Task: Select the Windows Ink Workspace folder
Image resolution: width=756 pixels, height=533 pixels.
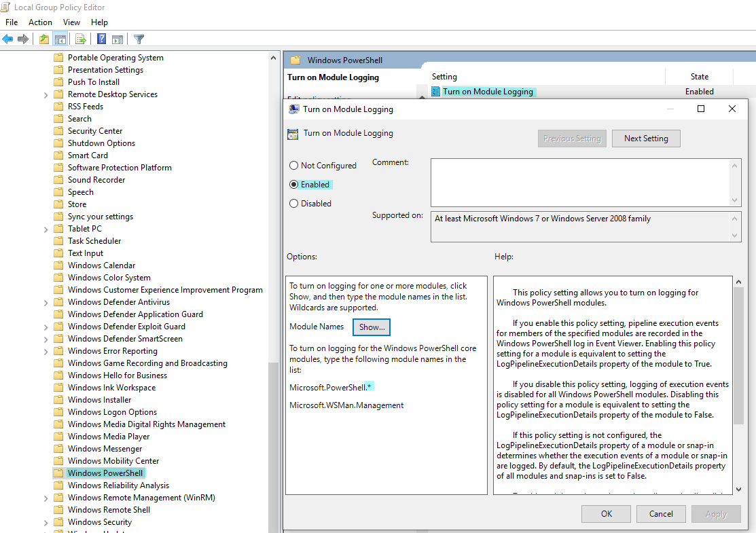Action: click(111, 388)
